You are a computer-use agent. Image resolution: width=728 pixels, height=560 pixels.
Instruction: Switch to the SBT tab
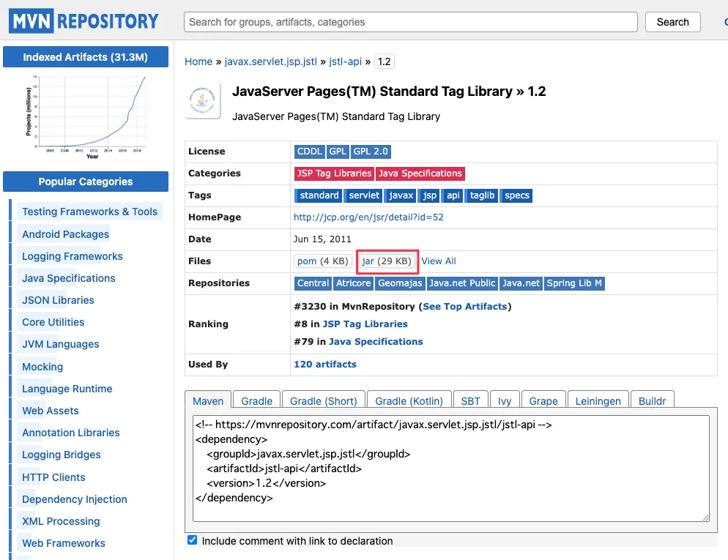pyautogui.click(x=470, y=400)
